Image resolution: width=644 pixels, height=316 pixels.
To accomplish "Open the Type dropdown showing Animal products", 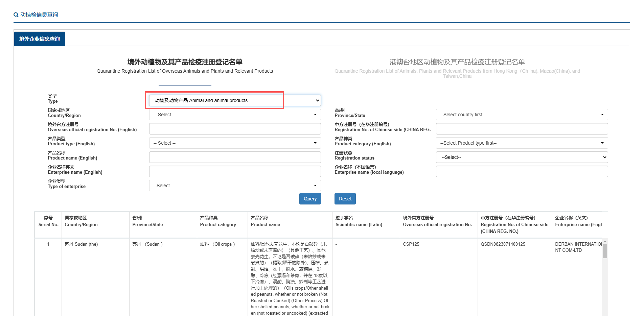I will tap(235, 100).
